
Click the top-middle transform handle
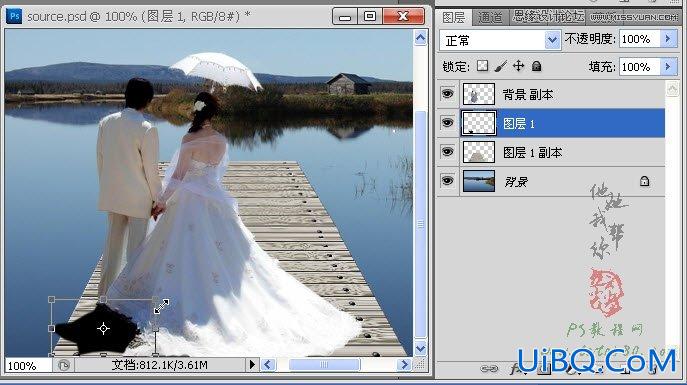click(x=103, y=300)
